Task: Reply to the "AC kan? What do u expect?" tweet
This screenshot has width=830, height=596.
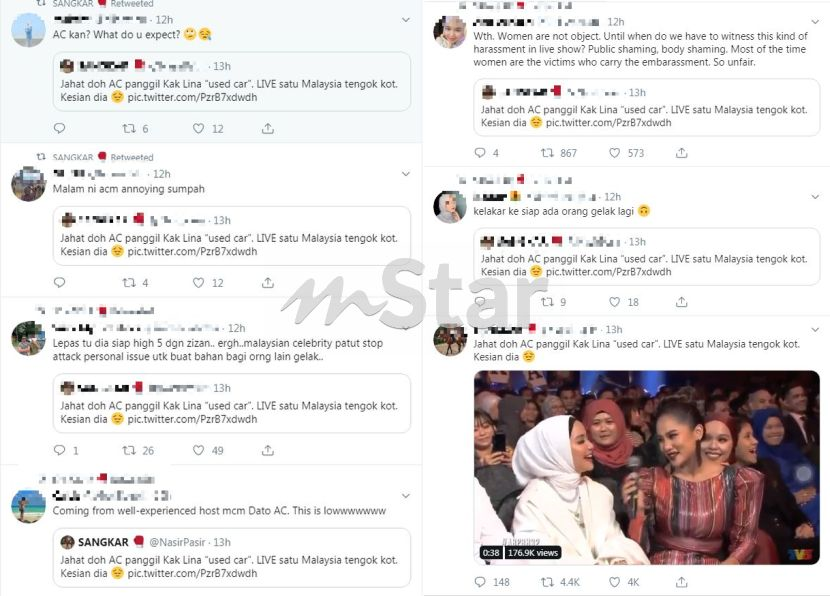Action: click(x=59, y=128)
